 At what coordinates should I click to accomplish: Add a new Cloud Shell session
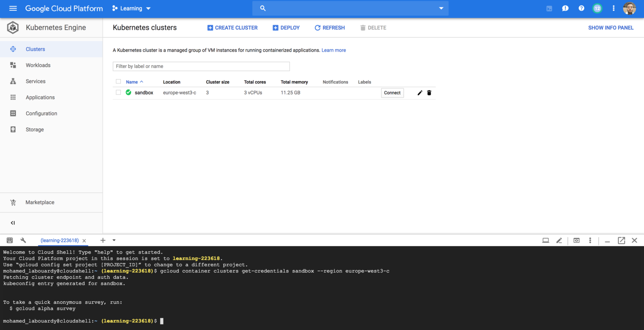103,240
